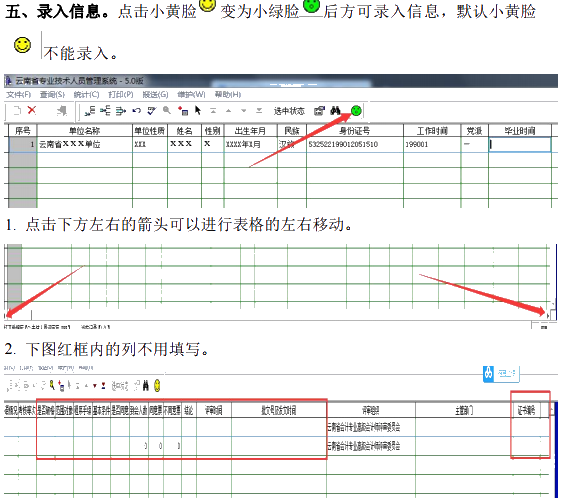Screen dimensions: 566x503
Task: Click the 身份证号 column header
Action: click(x=355, y=131)
